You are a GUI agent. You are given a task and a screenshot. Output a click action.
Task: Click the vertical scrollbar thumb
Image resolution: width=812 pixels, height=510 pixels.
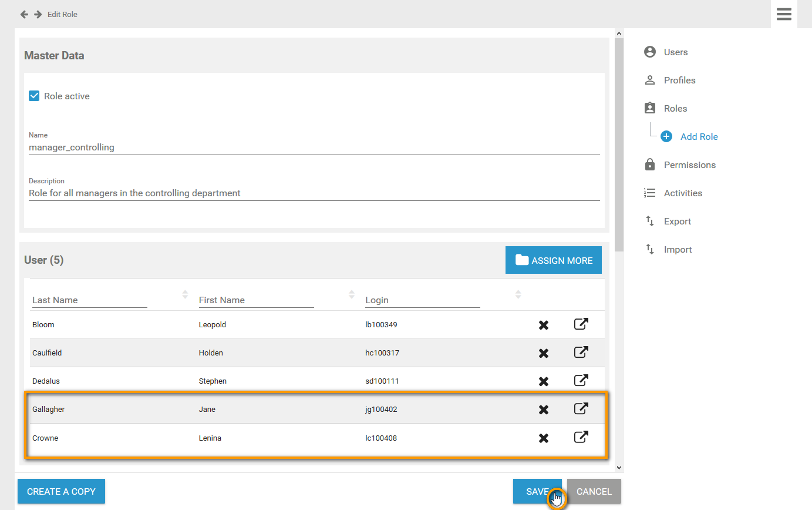(618, 141)
